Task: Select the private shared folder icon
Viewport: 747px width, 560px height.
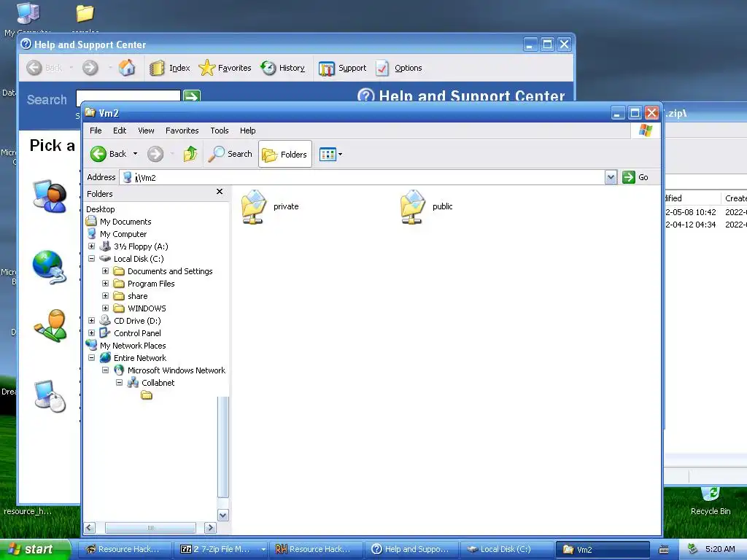Action: point(254,206)
